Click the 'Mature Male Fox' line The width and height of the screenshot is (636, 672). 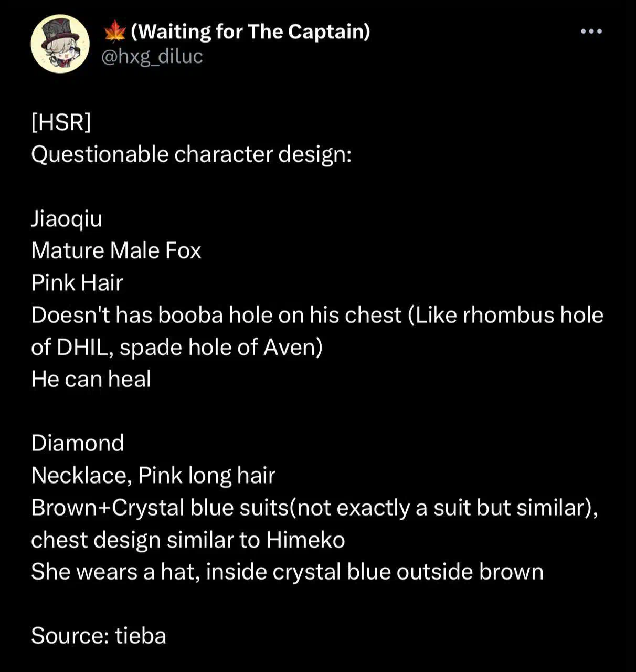[x=116, y=250]
